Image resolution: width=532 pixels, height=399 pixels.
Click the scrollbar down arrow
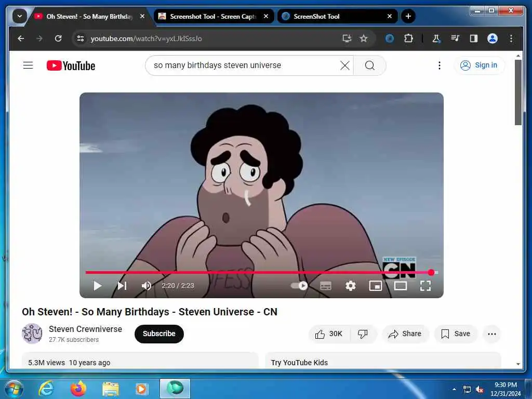coord(518,364)
